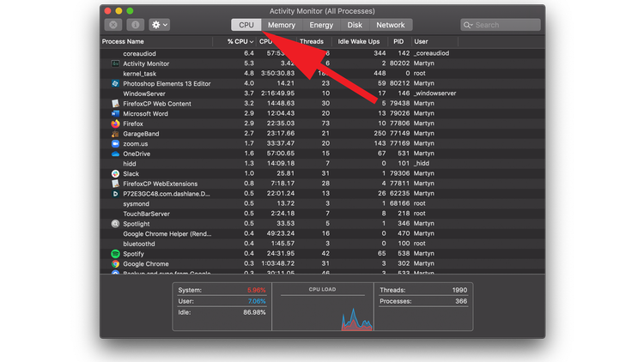Viewport: 644px width, 362px height.
Task: Click the Photoshop Elements 13 Editor icon
Action: pyautogui.click(x=115, y=83)
